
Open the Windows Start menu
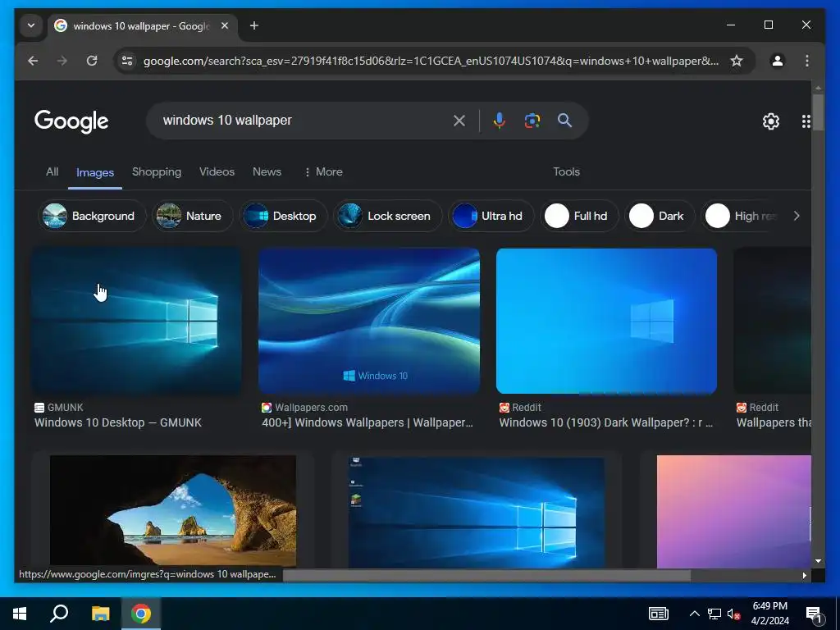point(20,614)
